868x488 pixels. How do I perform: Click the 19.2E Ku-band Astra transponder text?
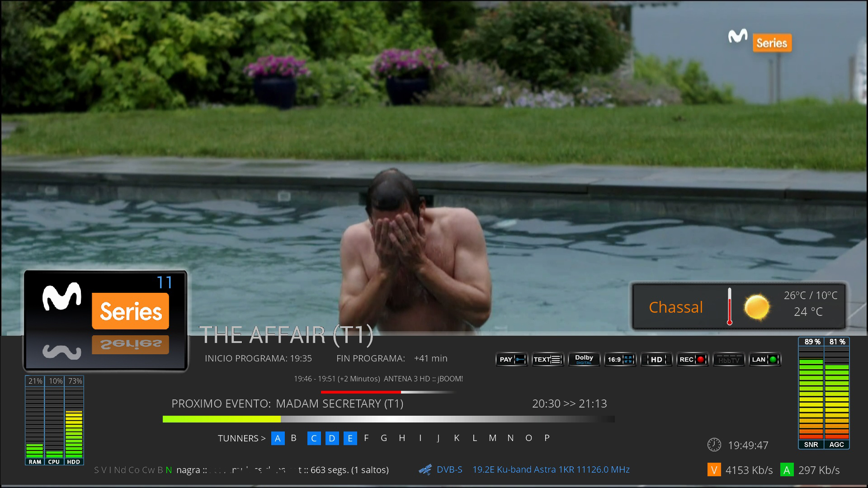tap(551, 469)
